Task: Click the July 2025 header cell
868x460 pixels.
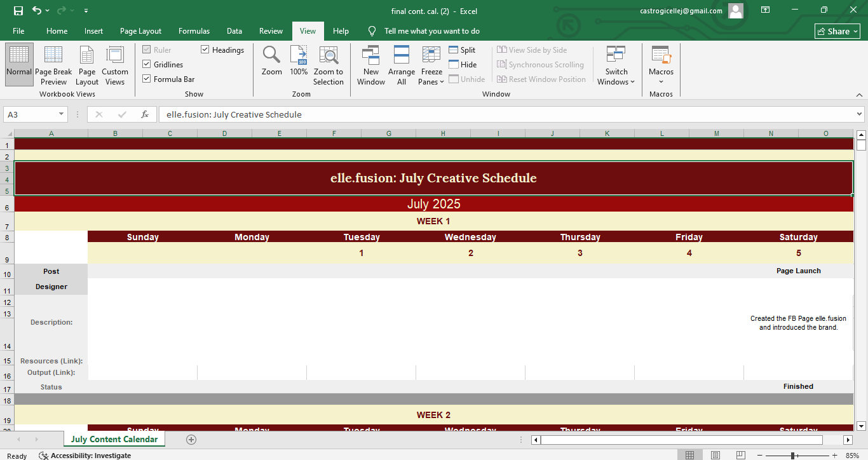Action: tap(433, 204)
